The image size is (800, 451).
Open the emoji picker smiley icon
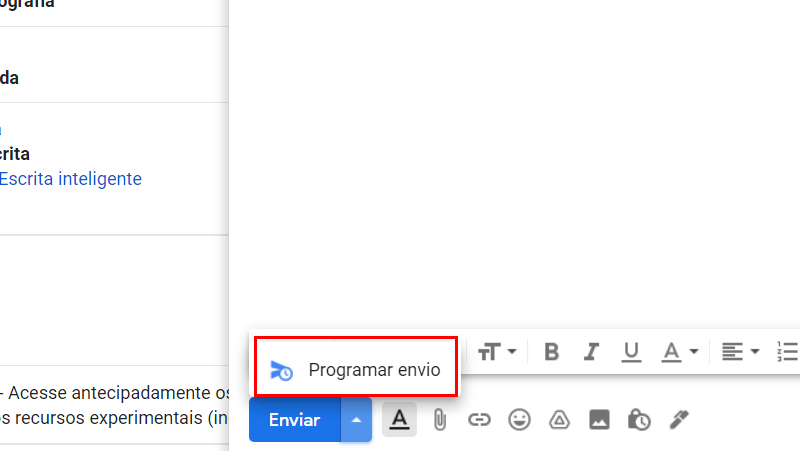pos(519,420)
